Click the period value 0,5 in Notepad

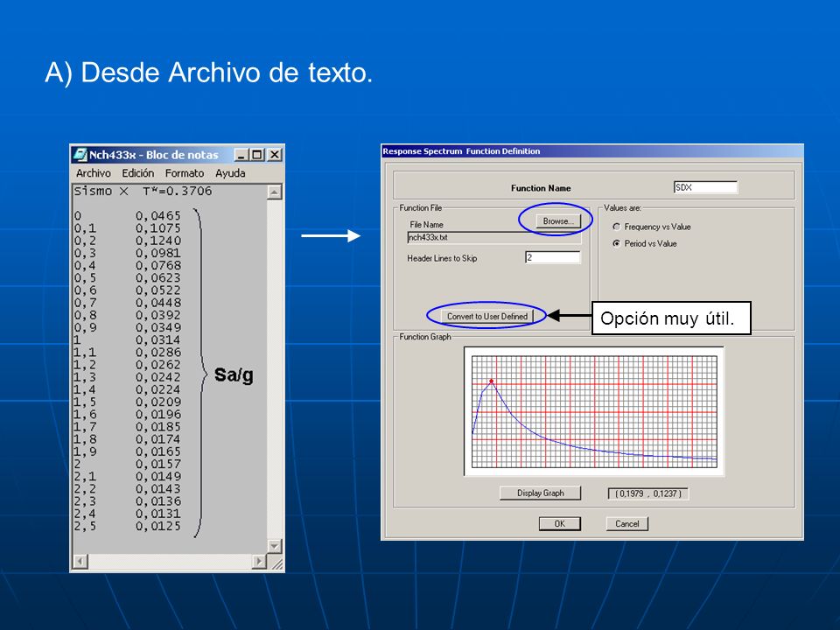click(x=85, y=278)
